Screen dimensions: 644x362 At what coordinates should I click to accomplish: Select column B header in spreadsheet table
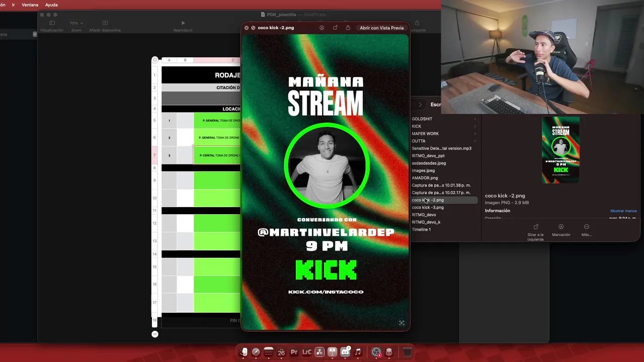point(185,60)
